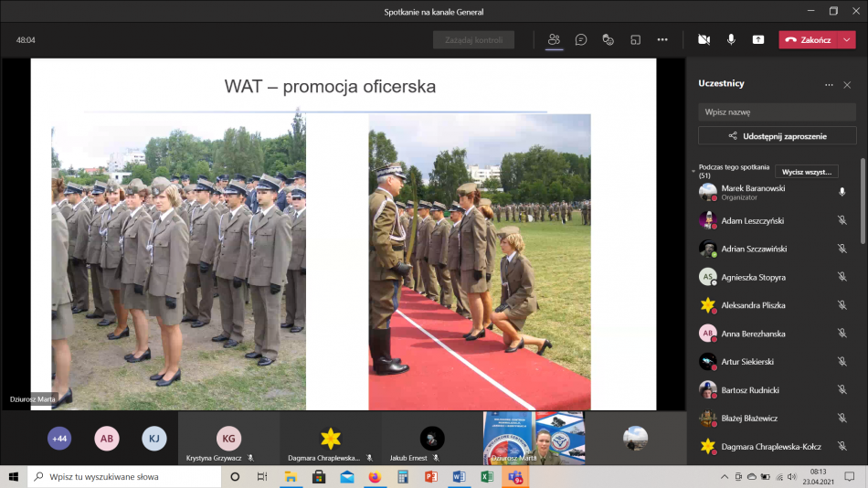Open the reactions icon in the toolbar
The image size is (868, 488).
[x=608, y=40]
